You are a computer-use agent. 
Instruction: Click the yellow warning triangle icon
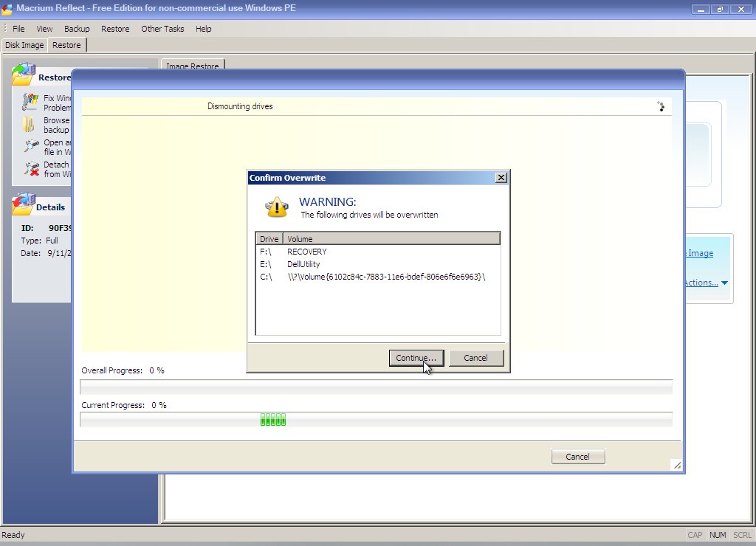(x=277, y=207)
